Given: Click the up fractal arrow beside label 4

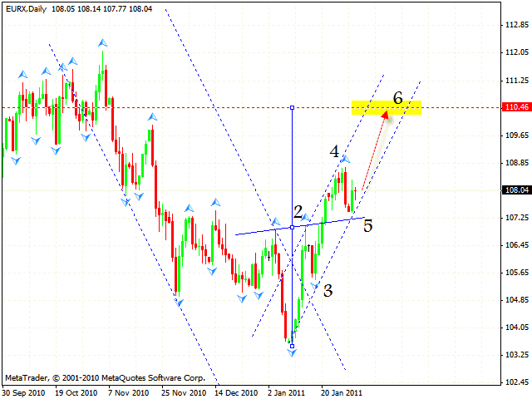Looking at the screenshot, I should [346, 159].
